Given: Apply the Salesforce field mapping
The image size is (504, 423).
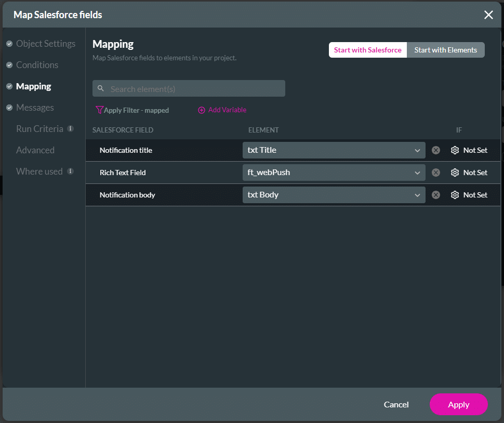Looking at the screenshot, I should 458,404.
